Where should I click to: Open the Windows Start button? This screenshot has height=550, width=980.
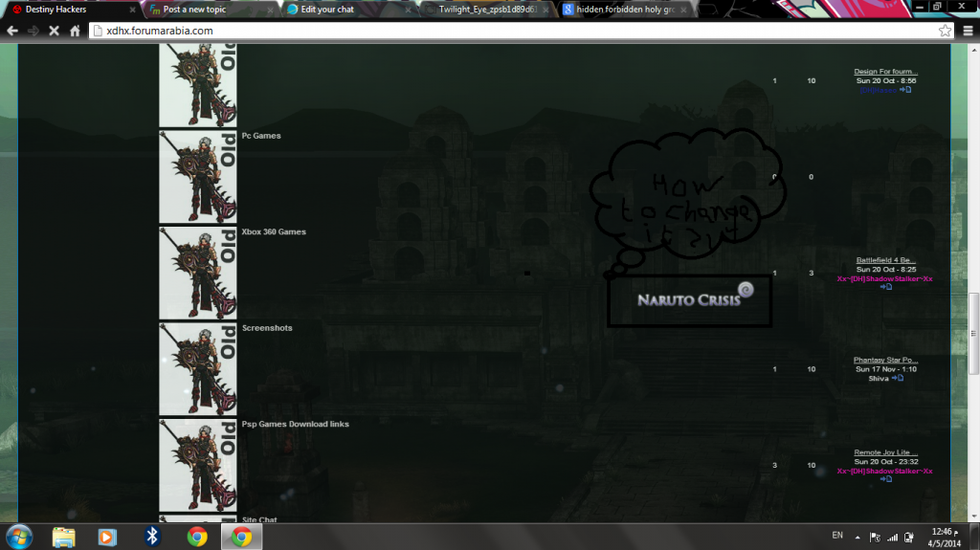19,537
